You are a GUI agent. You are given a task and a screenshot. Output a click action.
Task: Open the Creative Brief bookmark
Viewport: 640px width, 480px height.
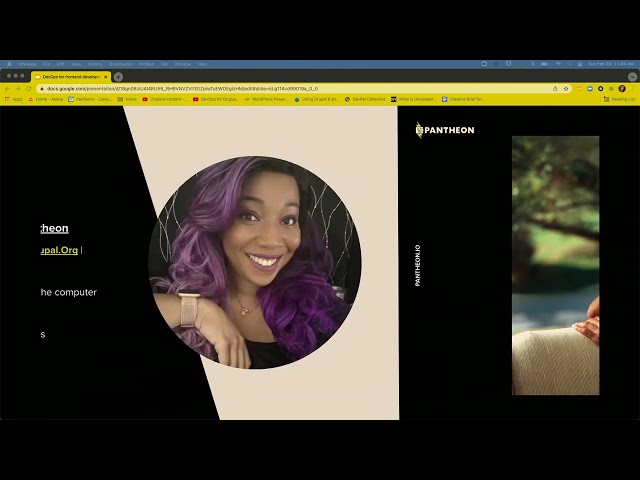463,99
